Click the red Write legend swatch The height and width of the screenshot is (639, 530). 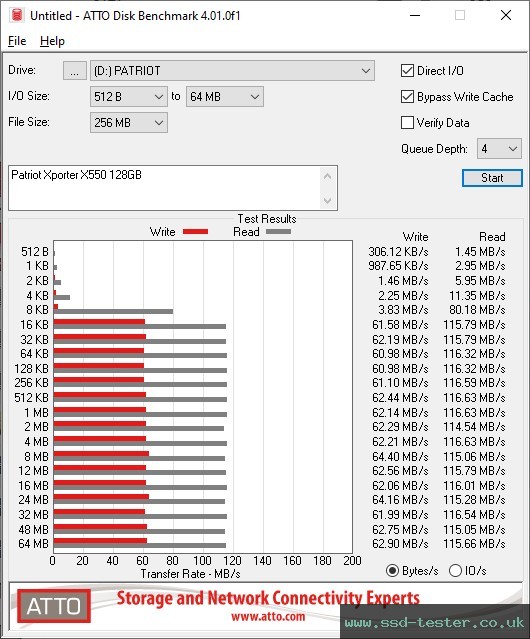[x=196, y=231]
